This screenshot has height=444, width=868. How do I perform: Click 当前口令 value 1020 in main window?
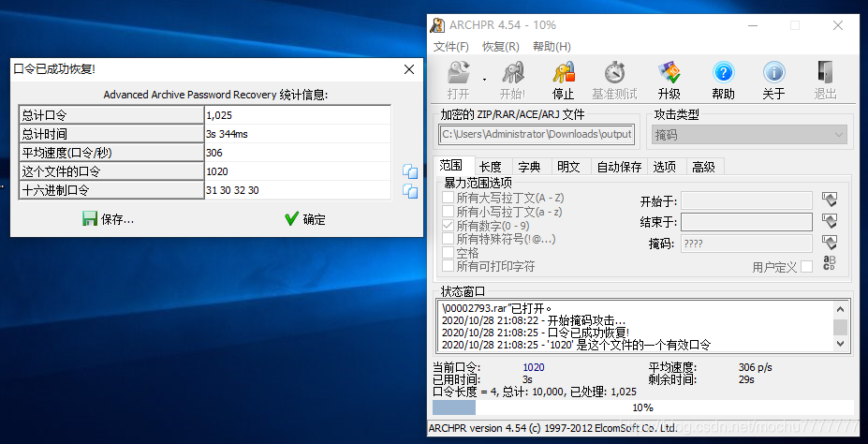tap(534, 367)
